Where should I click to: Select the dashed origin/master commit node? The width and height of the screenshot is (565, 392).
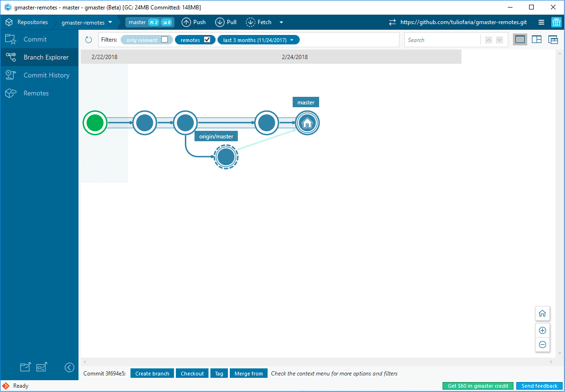(x=226, y=157)
